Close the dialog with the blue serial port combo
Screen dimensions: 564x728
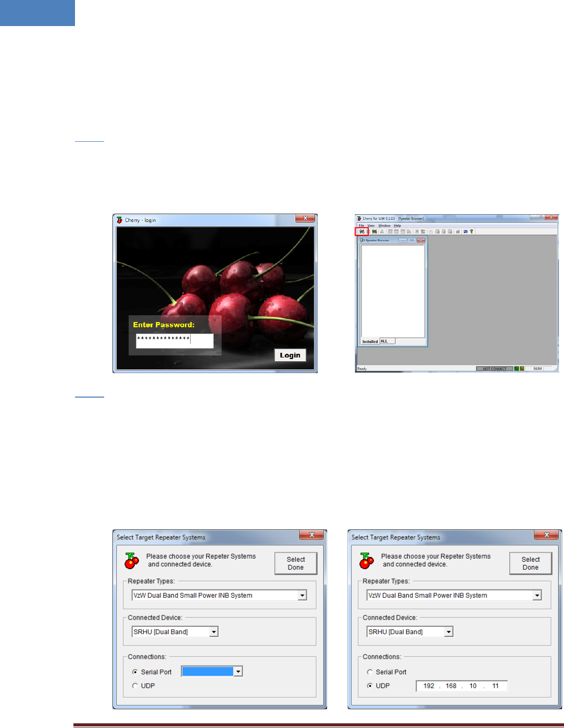point(312,535)
